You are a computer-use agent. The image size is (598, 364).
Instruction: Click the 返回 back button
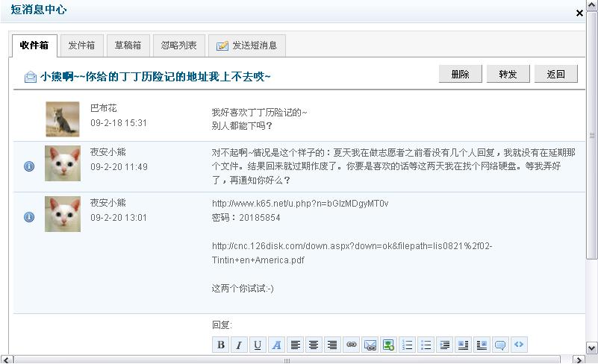point(556,74)
